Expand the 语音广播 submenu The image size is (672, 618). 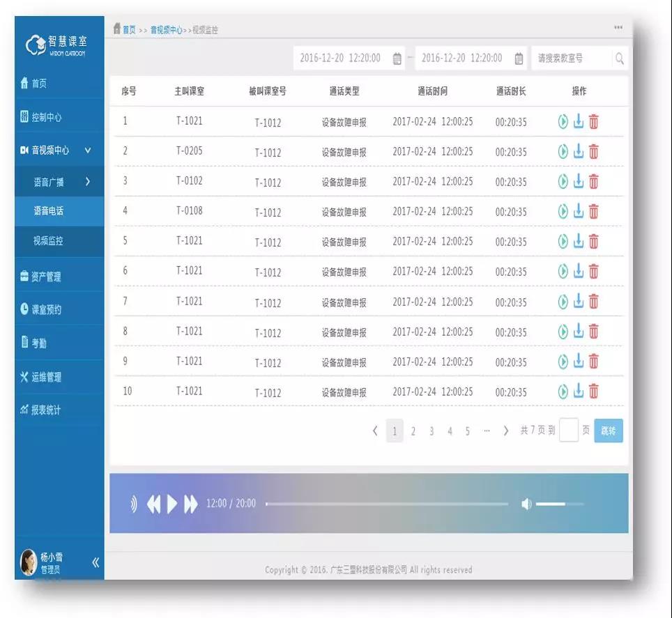point(88,182)
